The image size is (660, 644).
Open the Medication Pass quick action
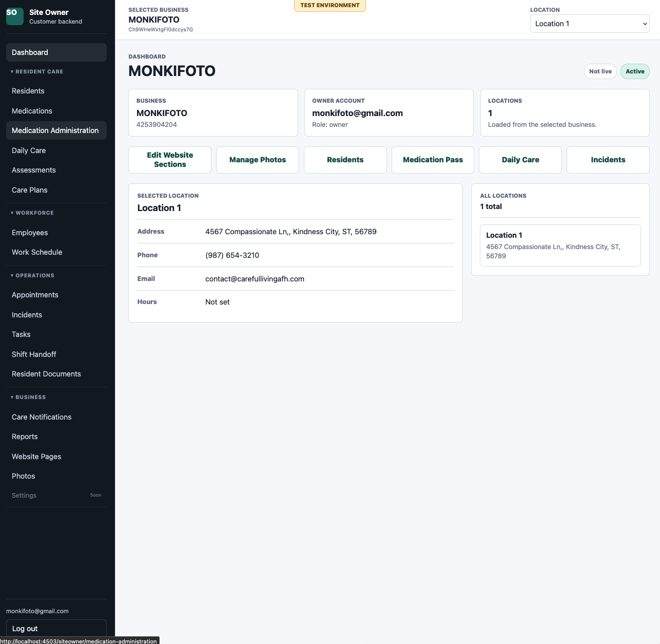pyautogui.click(x=433, y=160)
